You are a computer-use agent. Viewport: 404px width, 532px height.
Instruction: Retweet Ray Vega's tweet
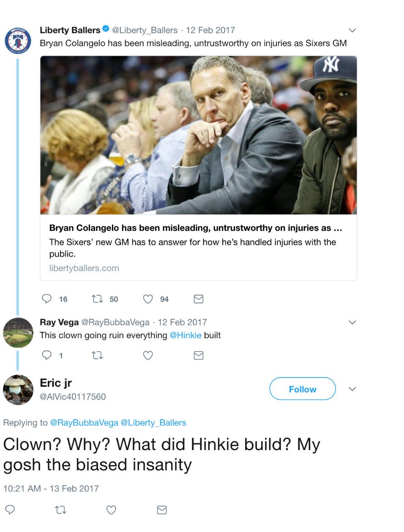pos(97,356)
